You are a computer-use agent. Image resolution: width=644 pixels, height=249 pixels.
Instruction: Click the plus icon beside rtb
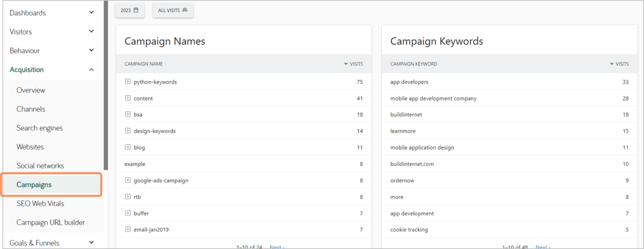point(128,197)
